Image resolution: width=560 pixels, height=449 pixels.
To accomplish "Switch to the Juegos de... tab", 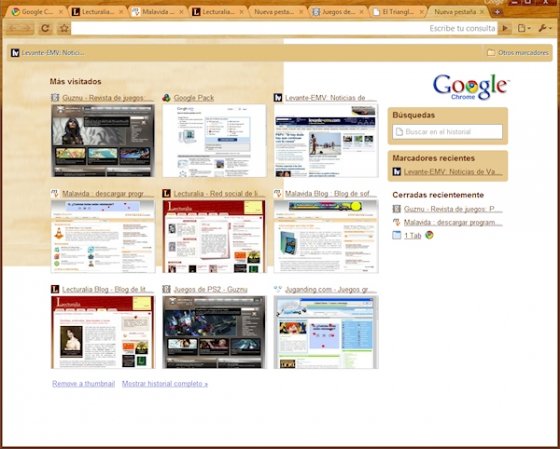I will pyautogui.click(x=338, y=12).
